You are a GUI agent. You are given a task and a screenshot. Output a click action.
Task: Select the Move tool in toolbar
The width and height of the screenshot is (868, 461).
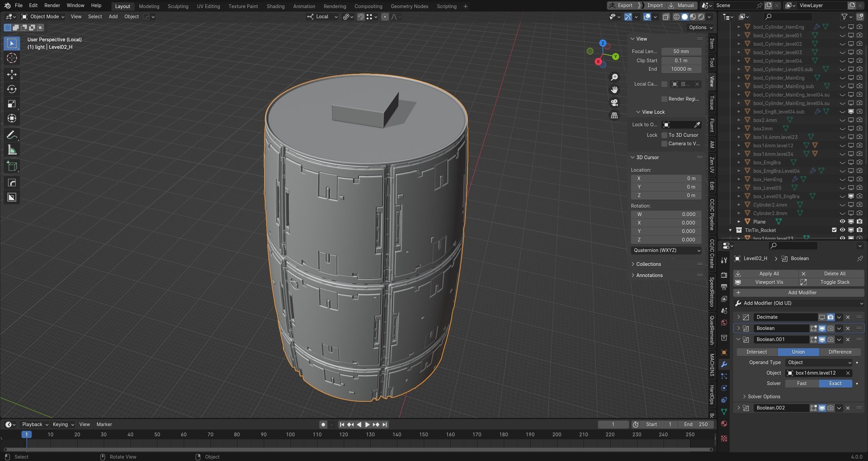coord(12,74)
